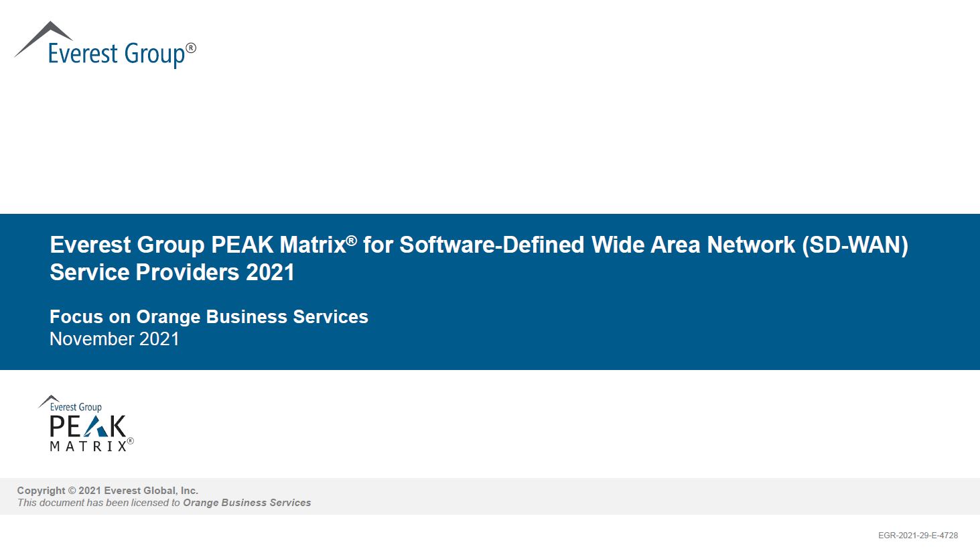Click the small Everest Group text above PEAK
Image resolution: width=980 pixels, height=551 pixels.
75,407
